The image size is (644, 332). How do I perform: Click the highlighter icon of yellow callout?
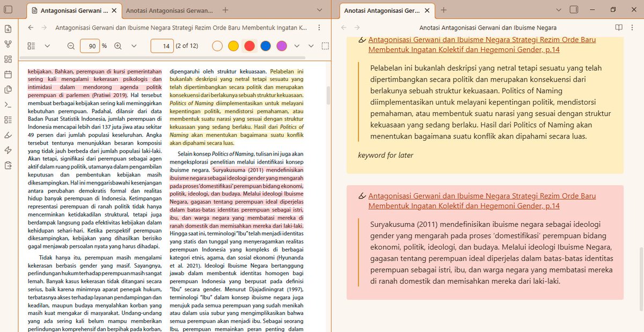coord(362,40)
